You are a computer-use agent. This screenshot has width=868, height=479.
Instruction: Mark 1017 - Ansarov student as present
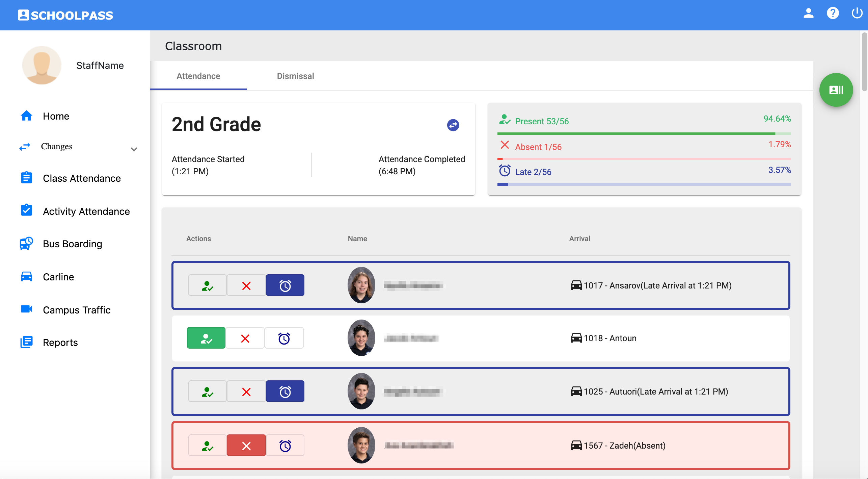(x=207, y=285)
